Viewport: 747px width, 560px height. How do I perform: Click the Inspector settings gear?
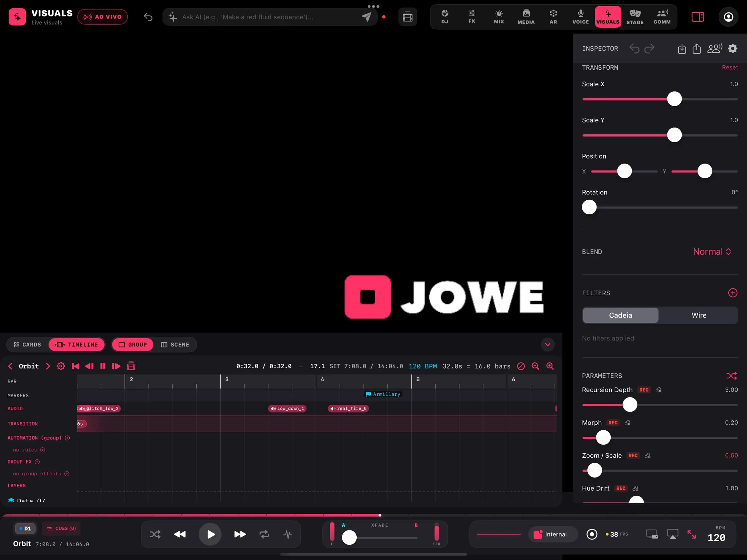[732, 49]
